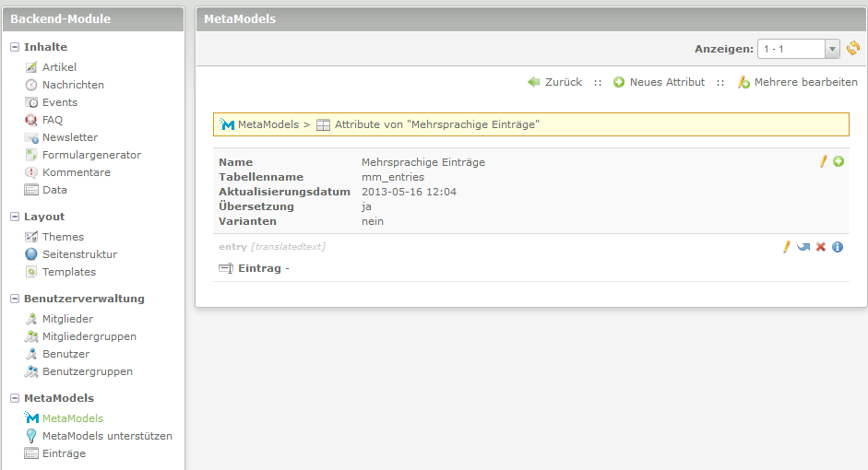Open MetaModels unterstützen in sidebar

tap(107, 436)
